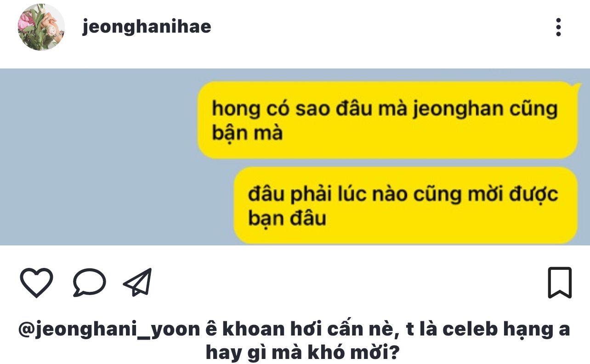The image size is (590, 364).
Task: Share the post using the paper plane icon
Action: (137, 282)
